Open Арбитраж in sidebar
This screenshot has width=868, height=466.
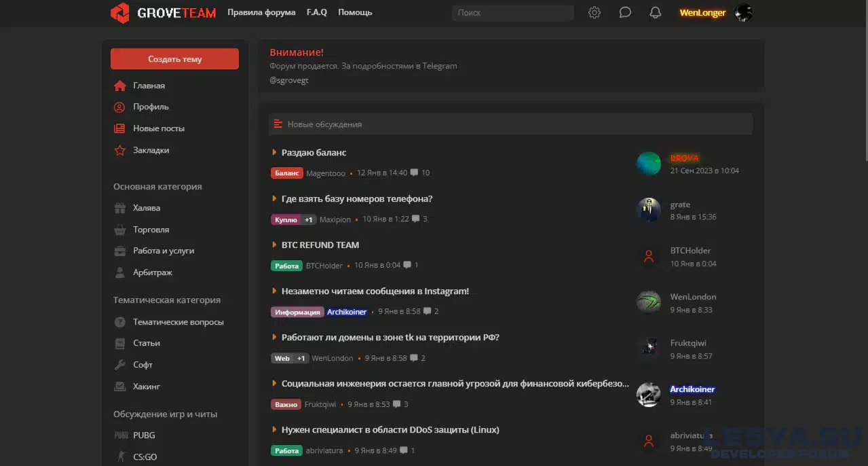tap(153, 273)
